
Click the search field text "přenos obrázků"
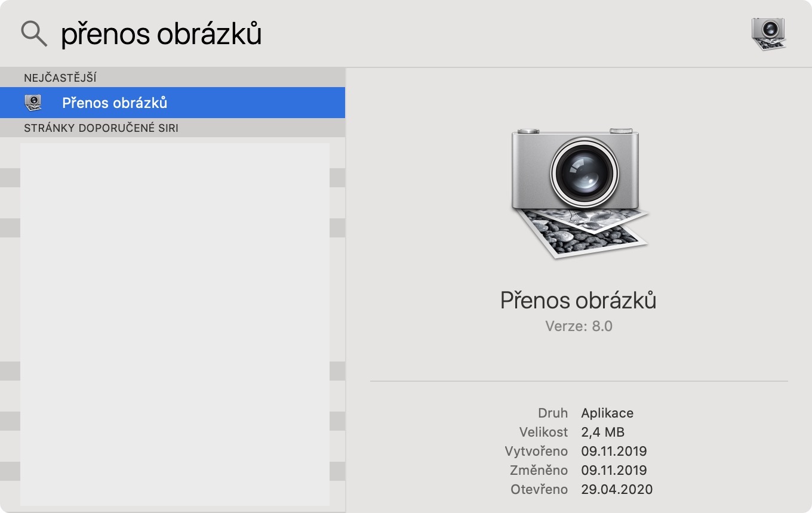(161, 35)
